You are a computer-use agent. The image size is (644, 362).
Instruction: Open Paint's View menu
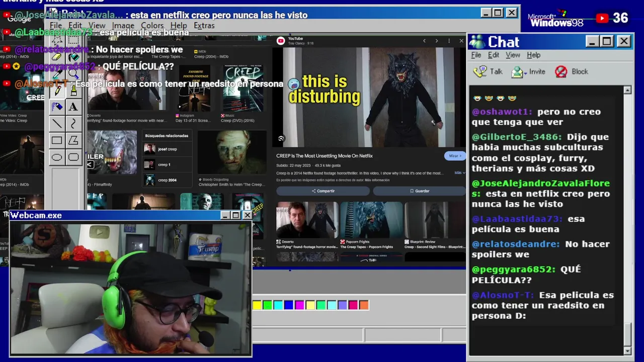(x=97, y=26)
